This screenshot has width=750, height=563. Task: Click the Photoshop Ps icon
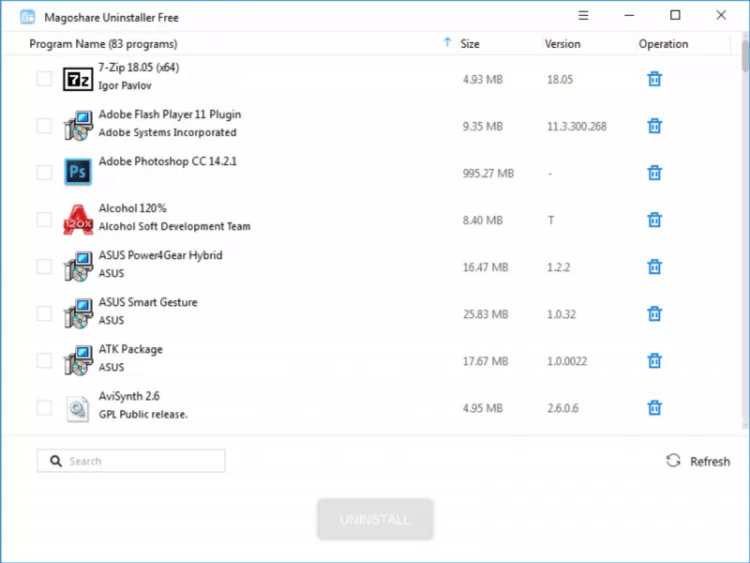[x=78, y=172]
